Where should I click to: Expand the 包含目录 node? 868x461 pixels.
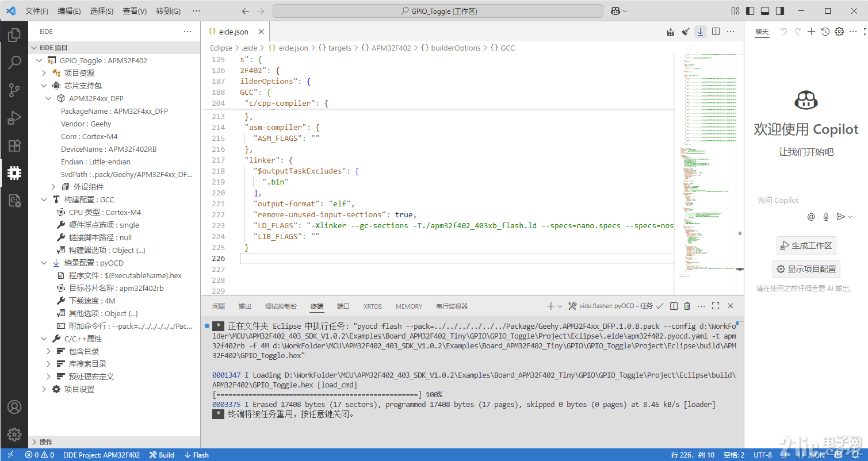[x=48, y=351]
